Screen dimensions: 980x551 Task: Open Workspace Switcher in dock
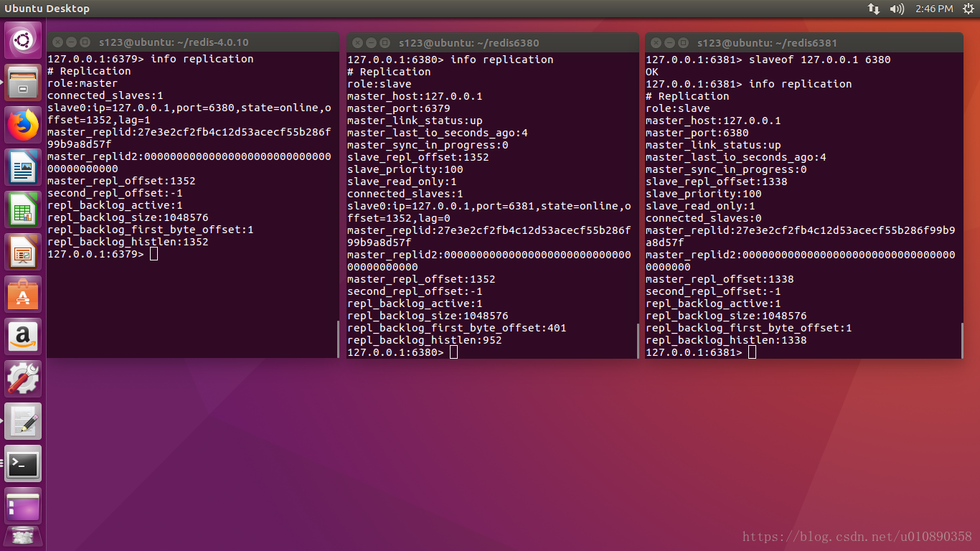click(23, 506)
